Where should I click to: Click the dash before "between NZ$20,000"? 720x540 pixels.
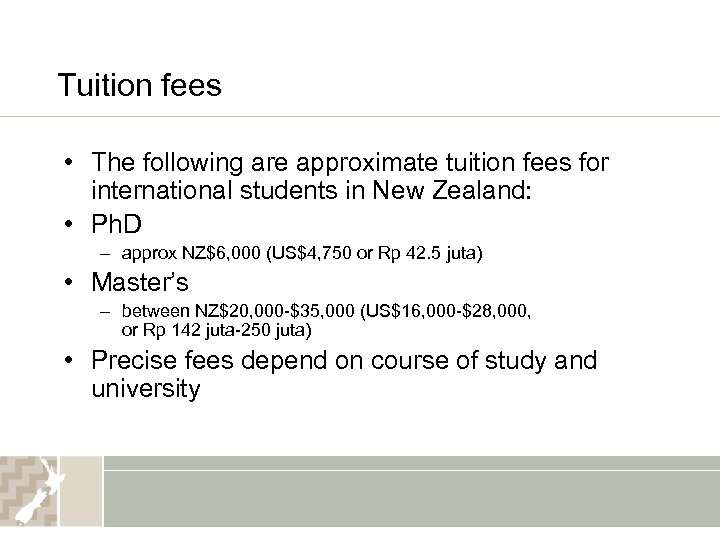[106, 312]
